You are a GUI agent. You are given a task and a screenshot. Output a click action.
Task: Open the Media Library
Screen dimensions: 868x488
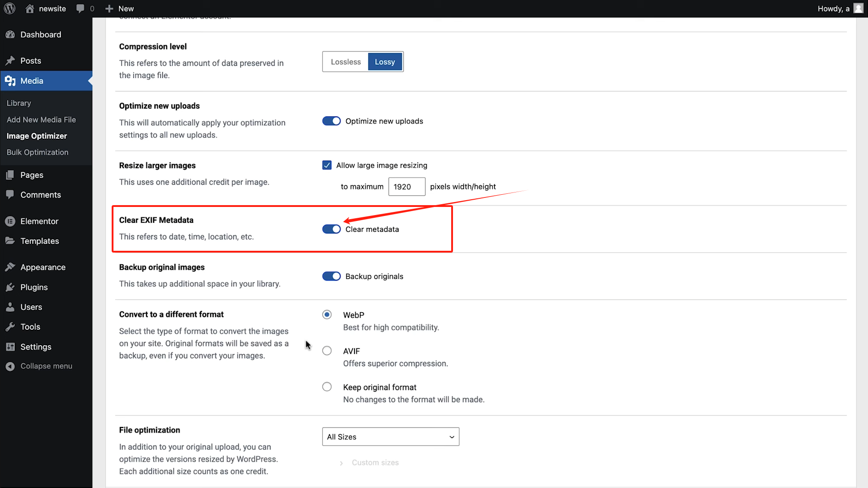tap(19, 103)
